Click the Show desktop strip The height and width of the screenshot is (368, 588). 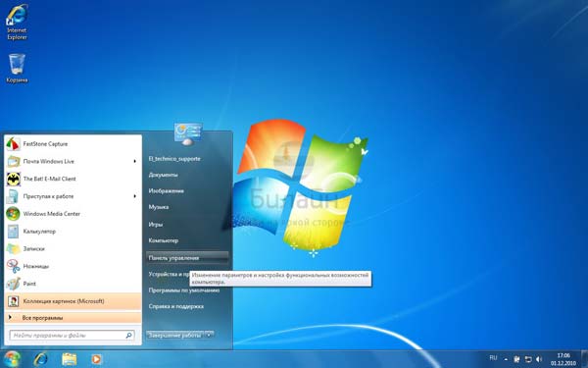pyautogui.click(x=585, y=359)
